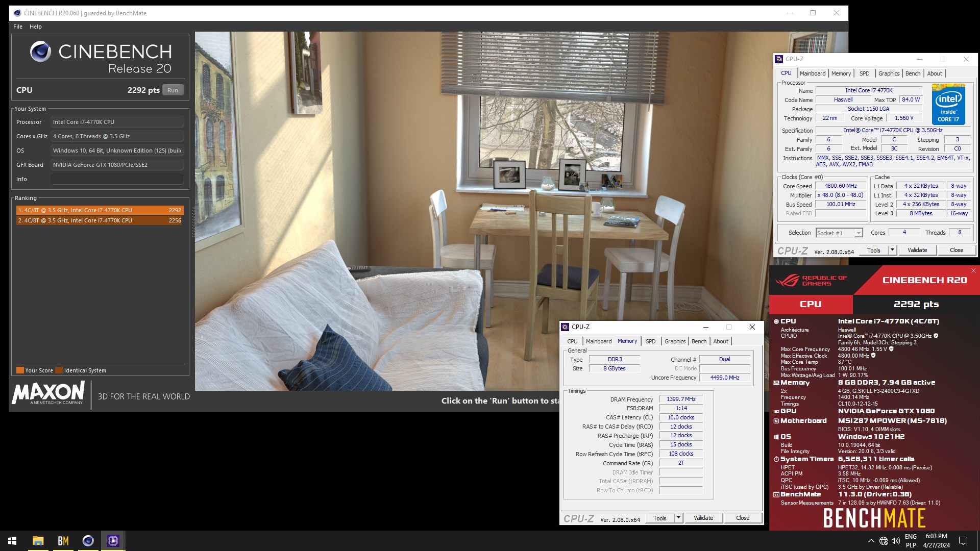Click Tools button in top CPU-Z window
Image resolution: width=980 pixels, height=551 pixels.
point(874,251)
